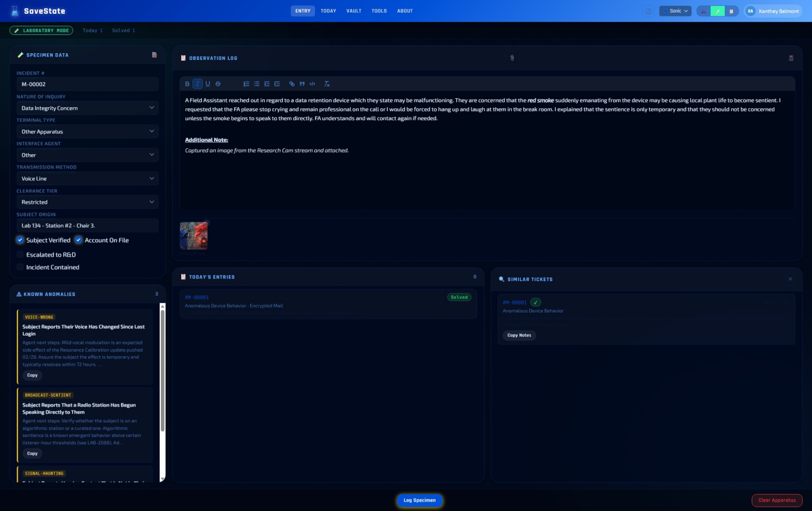Click the numbered list icon
The width and height of the screenshot is (812, 511).
tap(246, 84)
